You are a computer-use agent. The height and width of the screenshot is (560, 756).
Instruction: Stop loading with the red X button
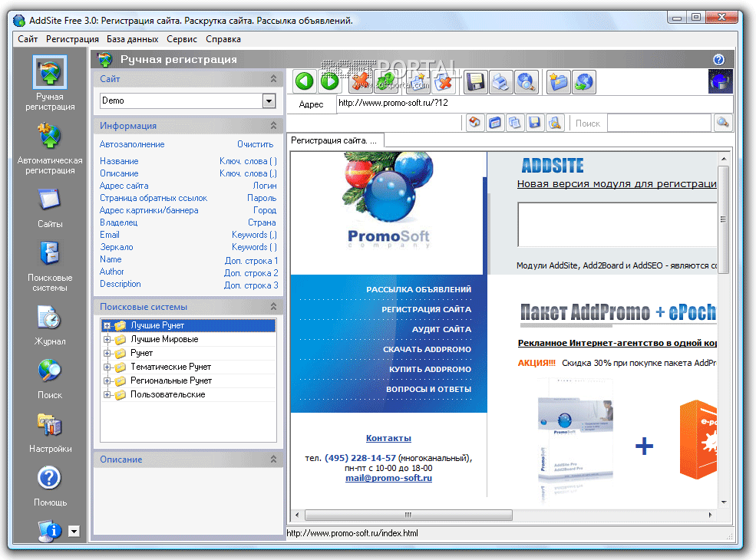coord(360,81)
